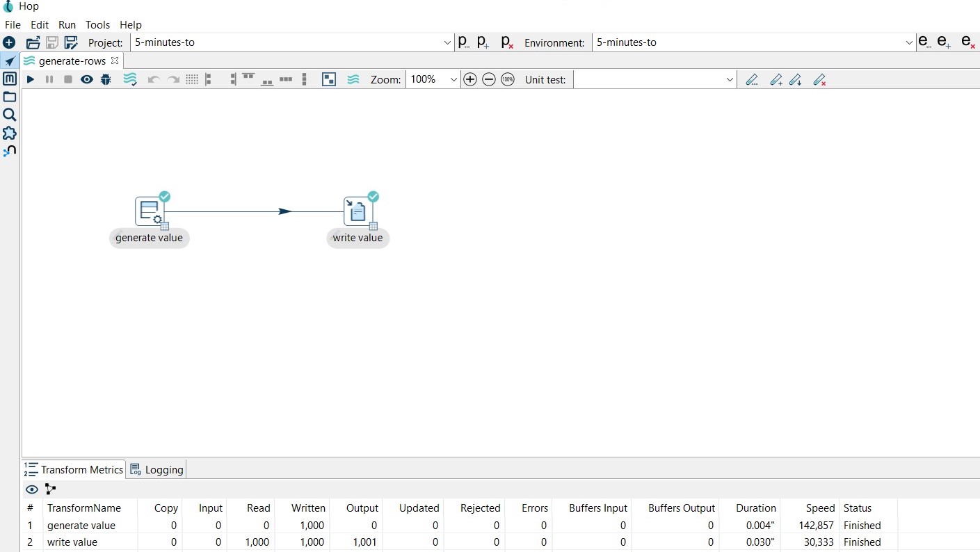Open the file explorer perspective folder icon
The height and width of the screenshot is (552, 980).
point(10,97)
